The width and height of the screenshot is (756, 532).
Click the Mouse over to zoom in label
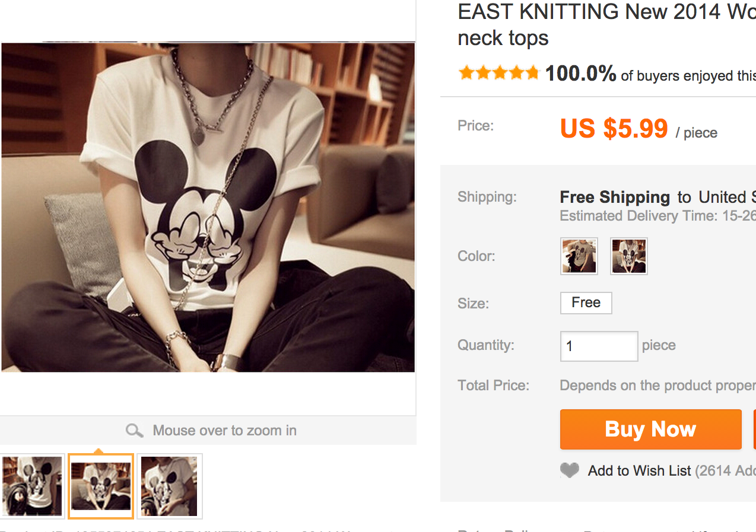pos(224,431)
